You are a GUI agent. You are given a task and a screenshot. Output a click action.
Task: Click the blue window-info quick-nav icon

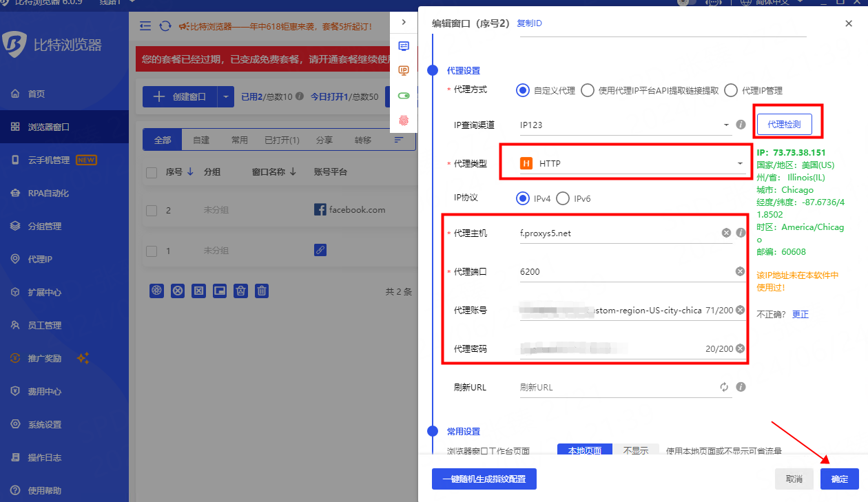(404, 46)
